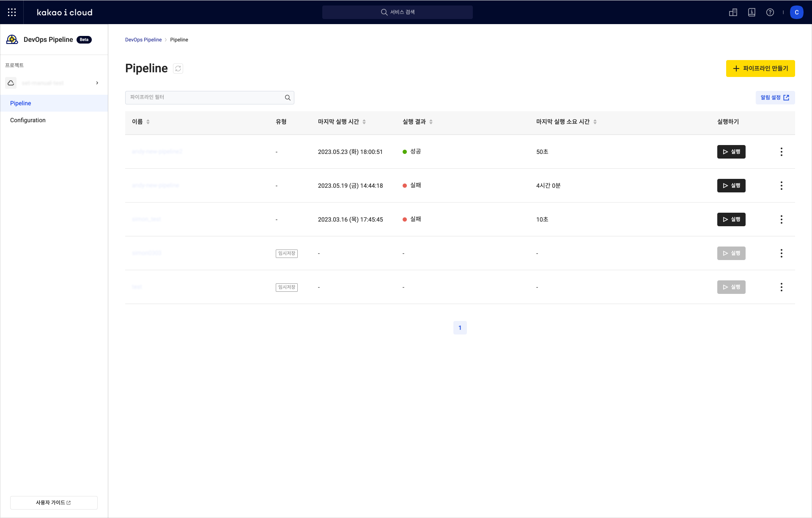The image size is (812, 518).
Task: Click the 성공 status text
Action: coord(415,151)
